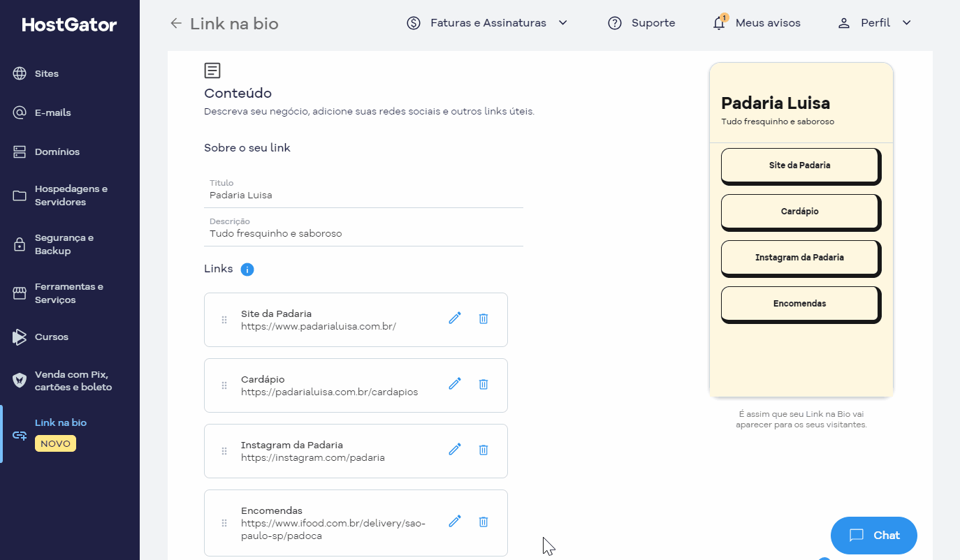
Task: Click drag handle of Cardápio row
Action: click(224, 385)
